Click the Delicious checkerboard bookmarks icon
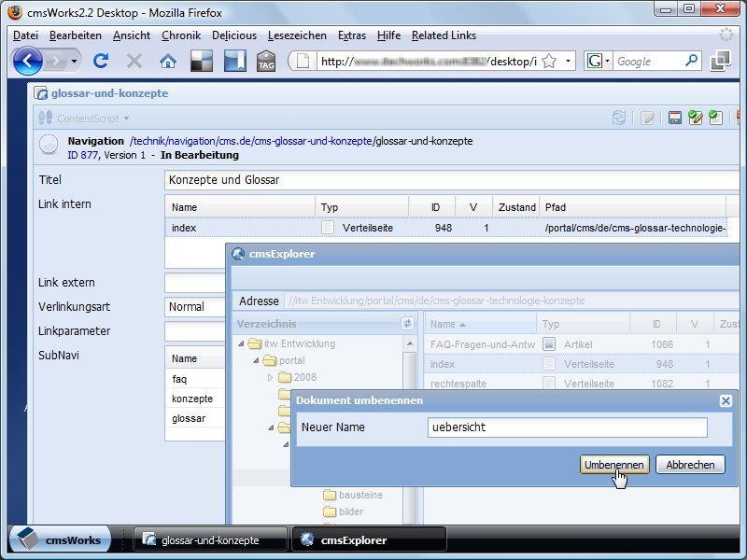Screen dimensions: 747x560 tap(202, 61)
